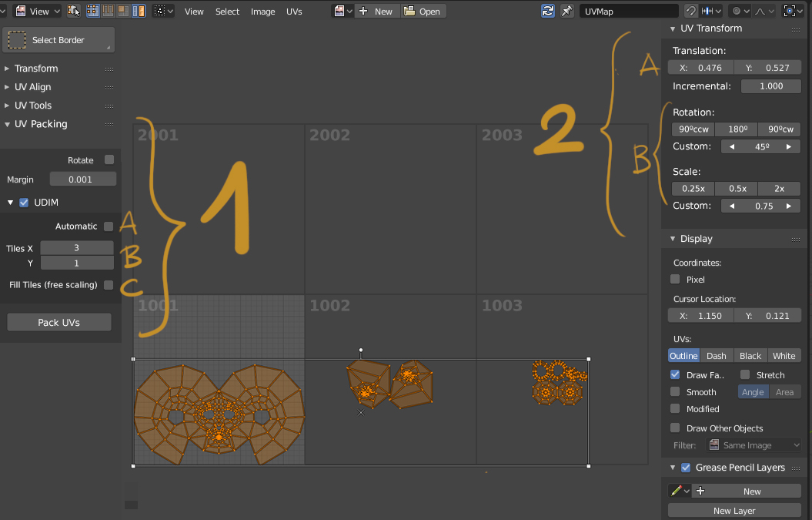Uncheck the UDIM checkbox
812x520 pixels.
(24, 203)
